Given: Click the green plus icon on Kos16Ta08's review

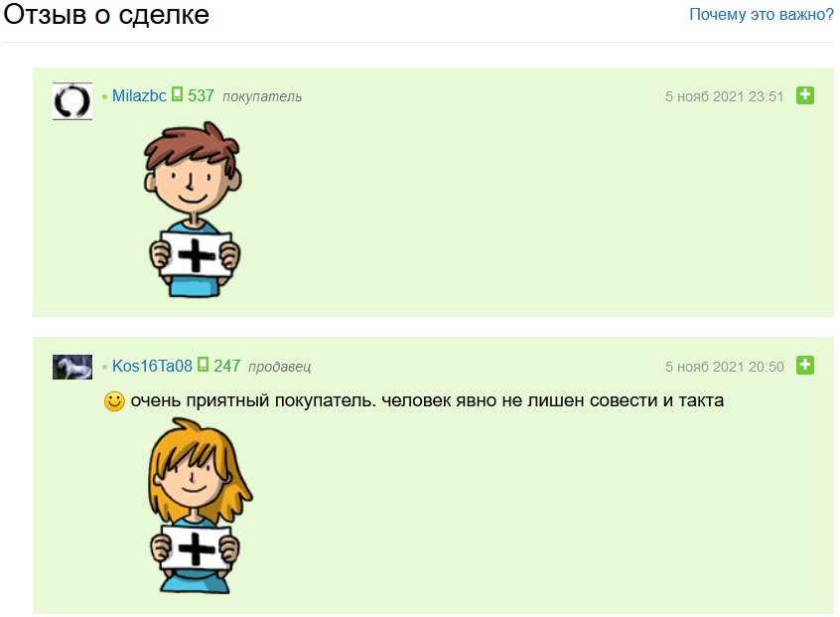Looking at the screenshot, I should (805, 366).
